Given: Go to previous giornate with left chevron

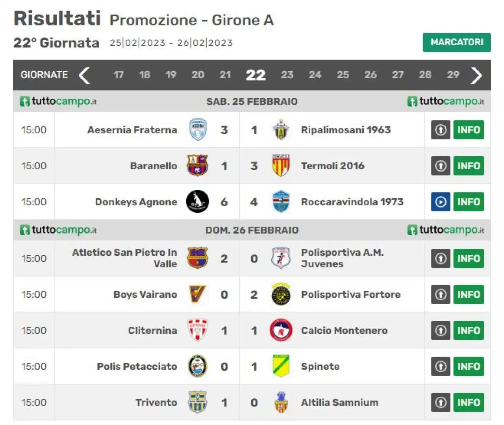Looking at the screenshot, I should (85, 75).
